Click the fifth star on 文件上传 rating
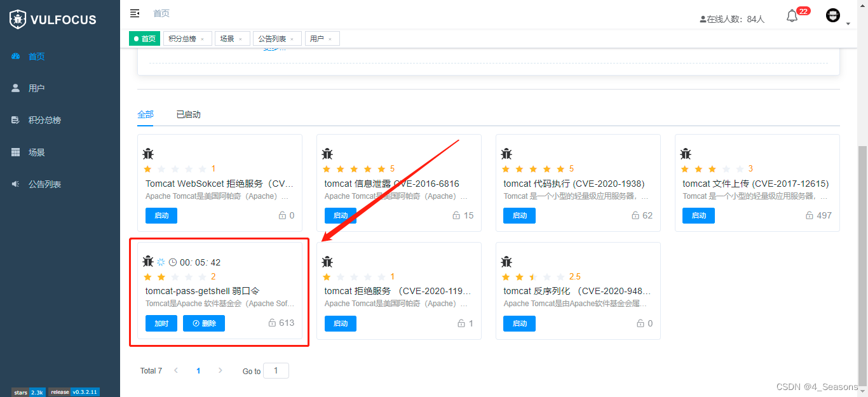Viewport: 868px width, 397px height. [x=740, y=168]
